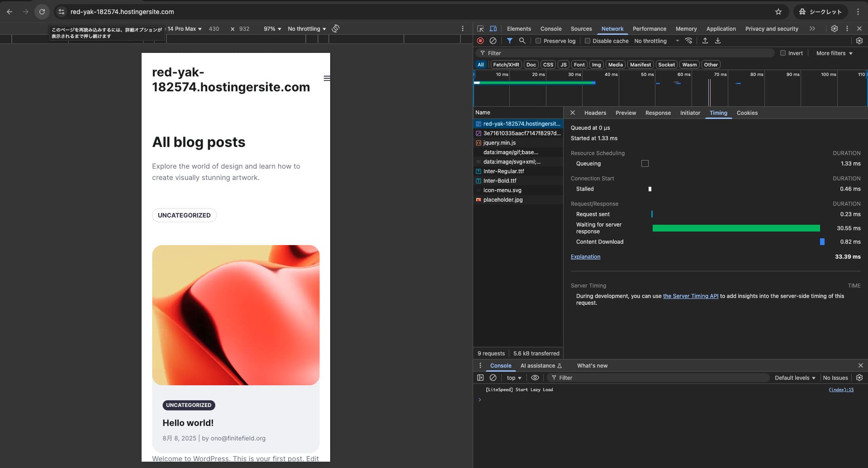868x468 pixels.
Task: Open the Performance panel tab
Action: point(649,28)
